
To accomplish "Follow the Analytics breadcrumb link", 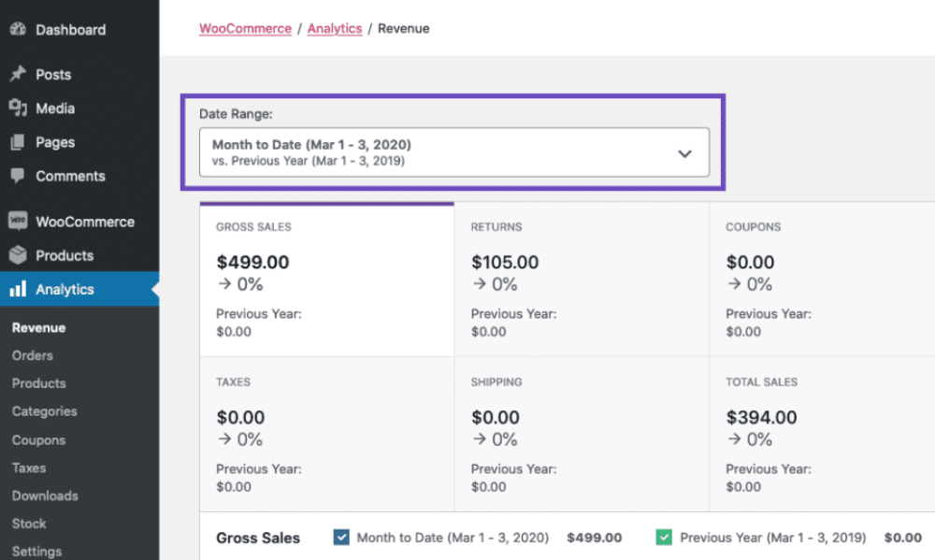I will tap(334, 29).
